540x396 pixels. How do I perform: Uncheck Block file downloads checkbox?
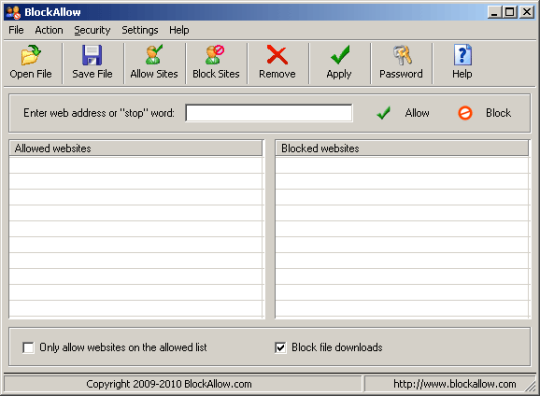tap(280, 347)
